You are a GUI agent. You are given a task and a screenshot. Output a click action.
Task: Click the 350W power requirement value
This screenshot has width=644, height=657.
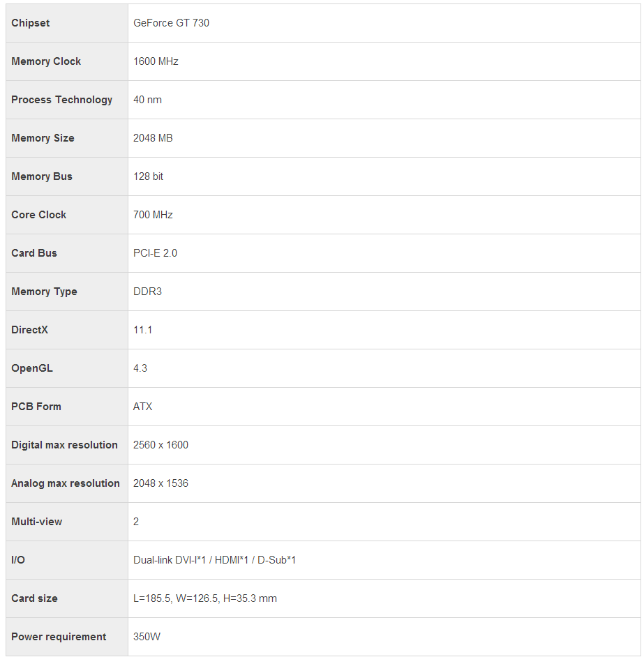pyautogui.click(x=147, y=637)
